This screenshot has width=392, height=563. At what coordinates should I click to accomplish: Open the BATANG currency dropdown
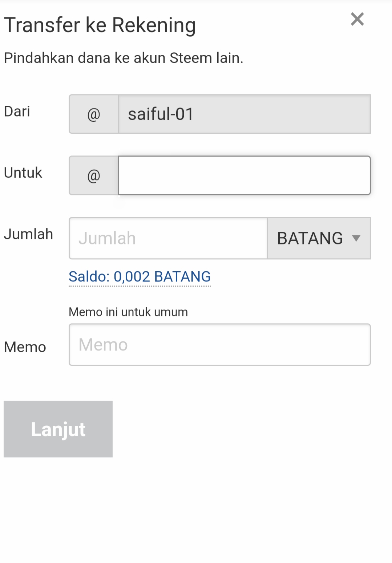tap(319, 238)
